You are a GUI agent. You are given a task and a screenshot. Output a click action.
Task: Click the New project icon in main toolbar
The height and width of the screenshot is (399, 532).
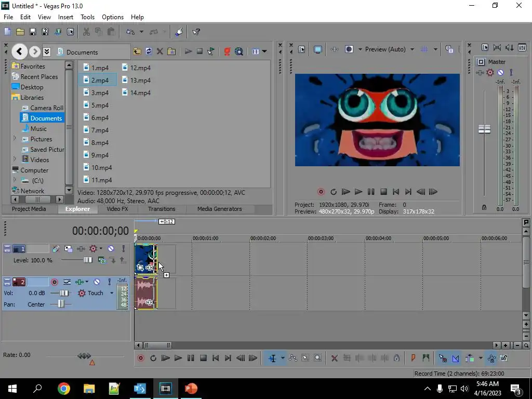[7, 32]
